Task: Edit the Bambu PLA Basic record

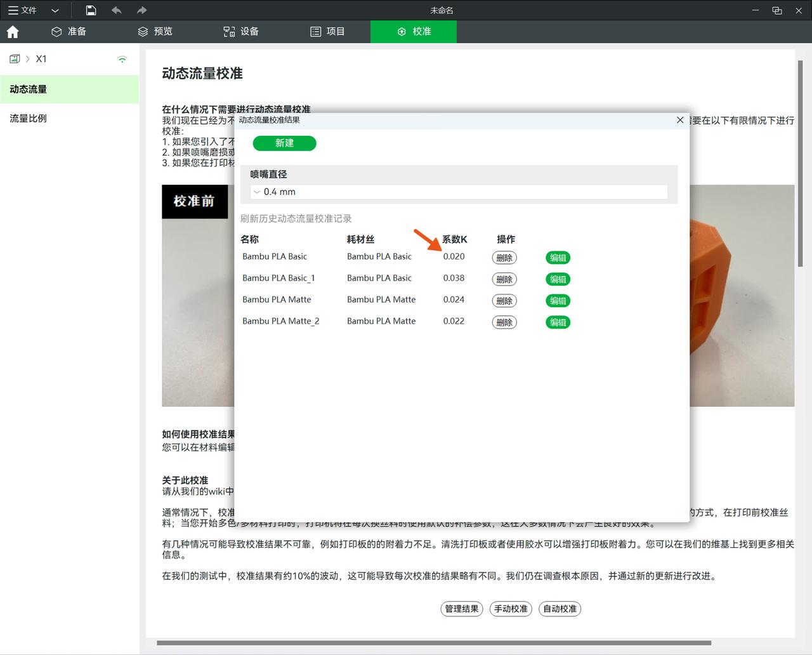Action: 558,258
